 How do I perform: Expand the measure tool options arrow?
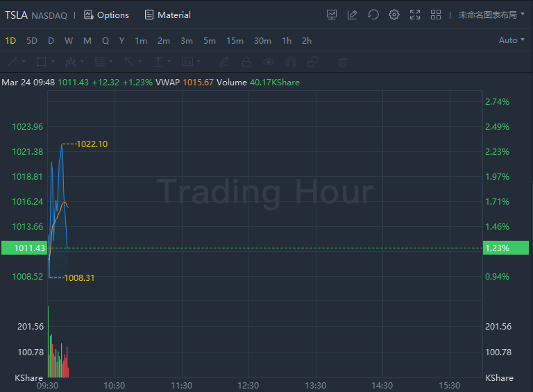(x=169, y=62)
